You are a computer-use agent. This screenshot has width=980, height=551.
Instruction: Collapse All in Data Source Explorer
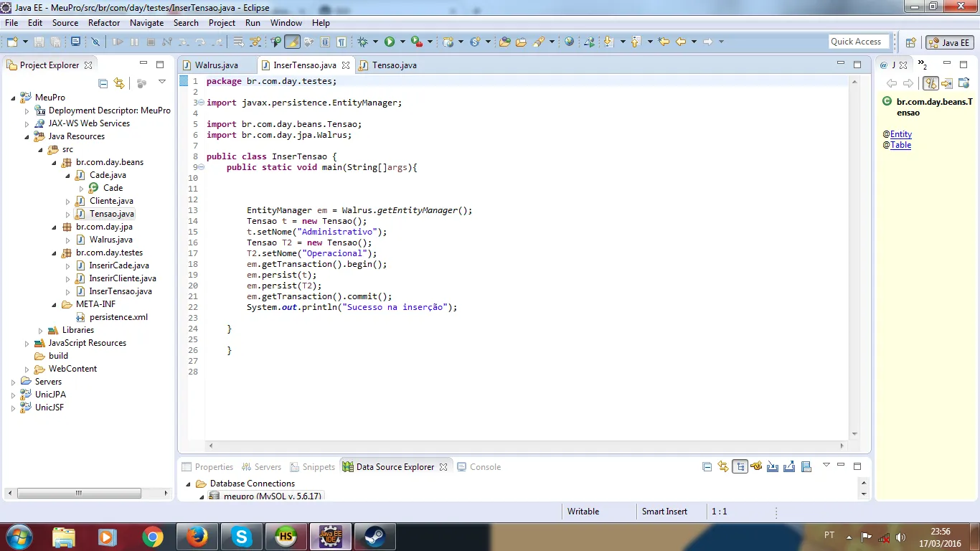tap(707, 467)
